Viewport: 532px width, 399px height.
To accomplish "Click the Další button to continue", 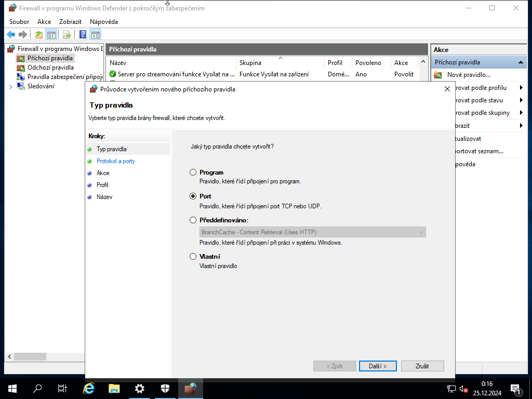I will (x=378, y=366).
